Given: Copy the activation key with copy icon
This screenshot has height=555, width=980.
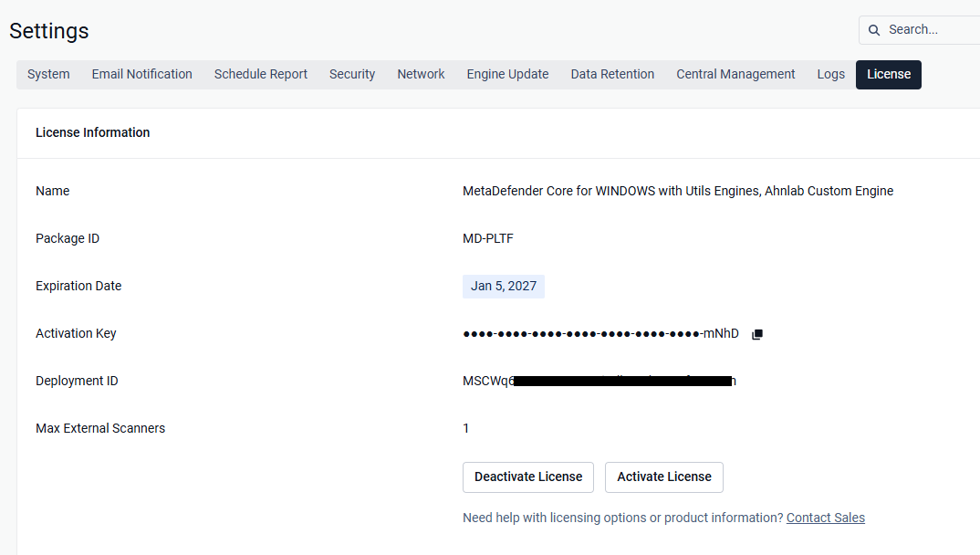Looking at the screenshot, I should 756,334.
